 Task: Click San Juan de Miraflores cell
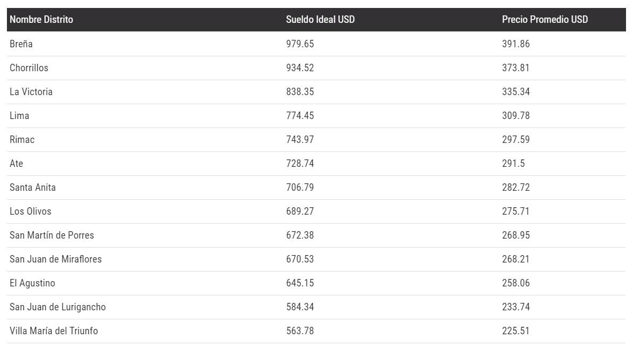click(x=55, y=259)
